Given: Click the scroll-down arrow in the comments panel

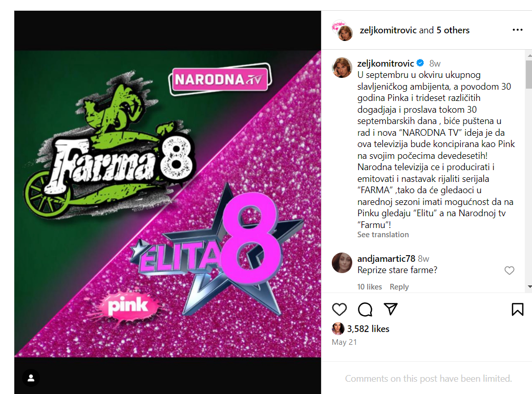Looking at the screenshot, I should tap(529, 287).
